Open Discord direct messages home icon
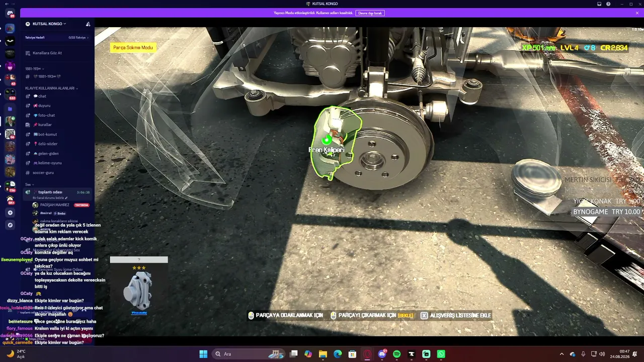644x362 pixels. pyautogui.click(x=10, y=14)
